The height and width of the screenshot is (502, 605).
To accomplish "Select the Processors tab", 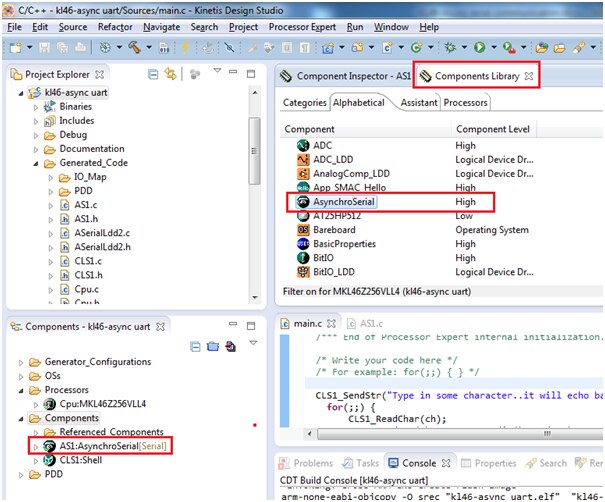I will pyautogui.click(x=465, y=103).
